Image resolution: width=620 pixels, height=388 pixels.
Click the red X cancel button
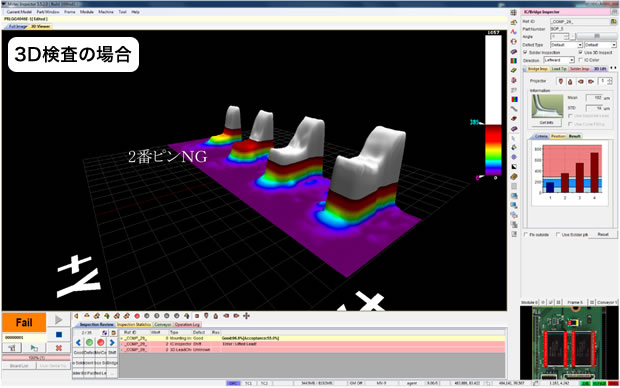[x=59, y=348]
